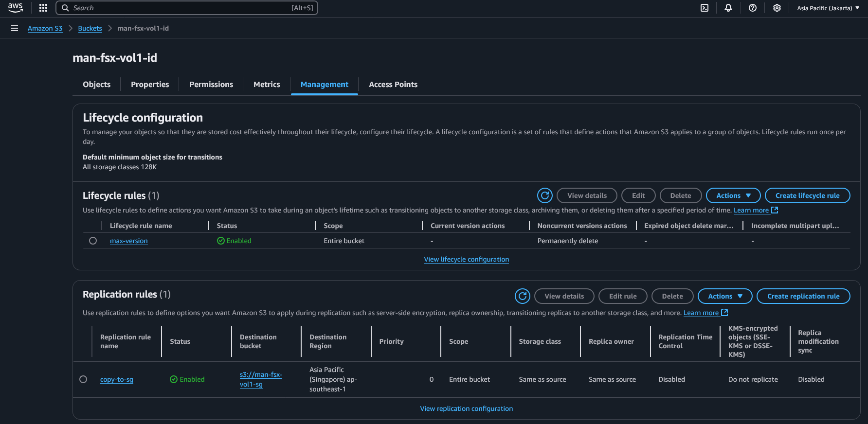This screenshot has width=868, height=424.
Task: Go to Amazon S3 breadcrumb link
Action: click(x=45, y=28)
